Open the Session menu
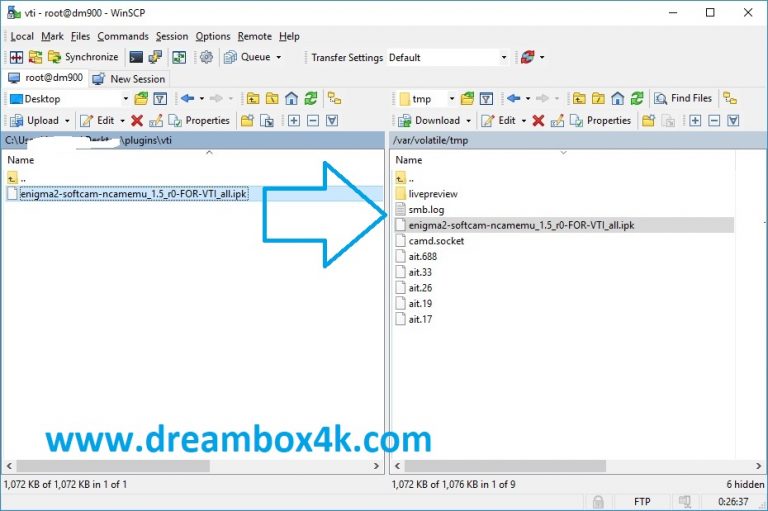 (172, 36)
